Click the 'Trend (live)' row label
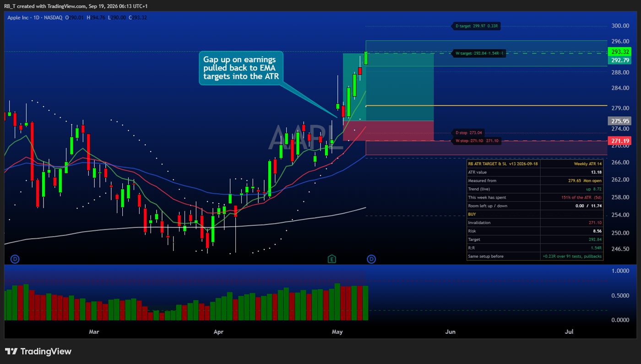Viewport: 641px width, 364px height. [x=479, y=189]
